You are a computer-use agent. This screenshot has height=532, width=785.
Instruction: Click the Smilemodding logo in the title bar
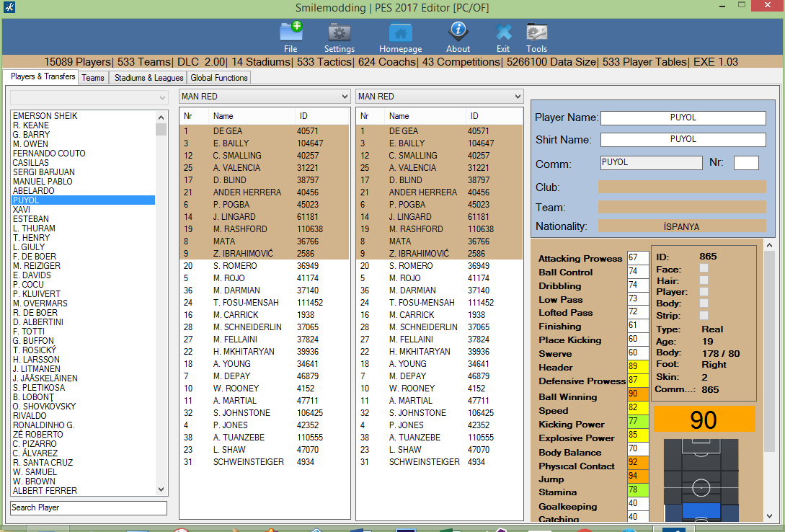tap(9, 6)
